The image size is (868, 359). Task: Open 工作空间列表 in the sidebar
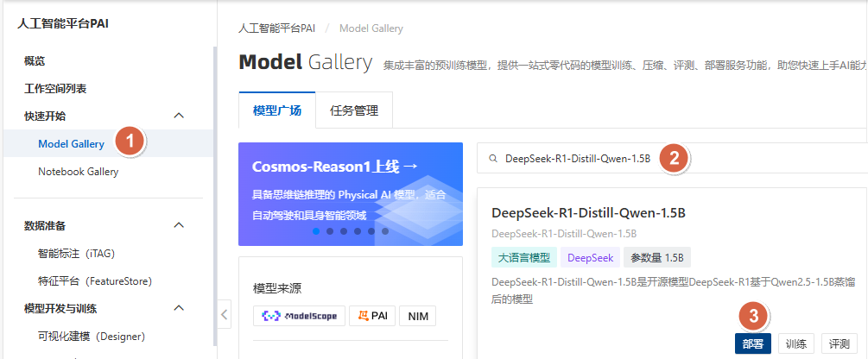55,89
